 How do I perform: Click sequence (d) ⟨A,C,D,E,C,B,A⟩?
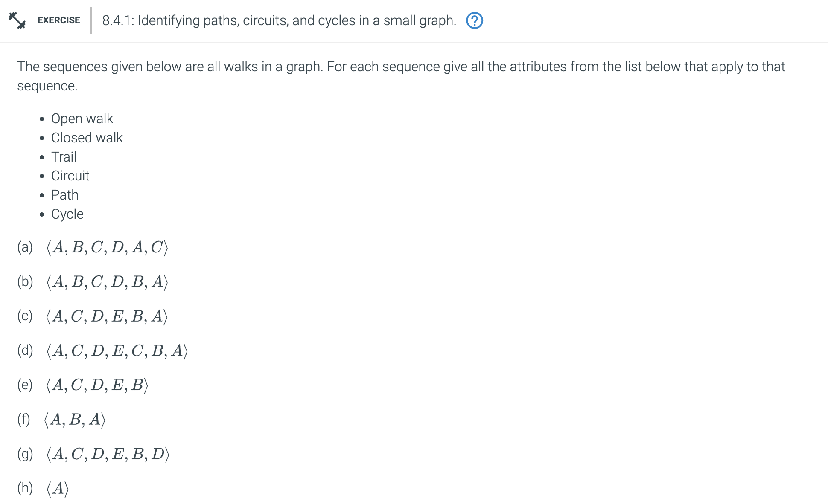117,351
